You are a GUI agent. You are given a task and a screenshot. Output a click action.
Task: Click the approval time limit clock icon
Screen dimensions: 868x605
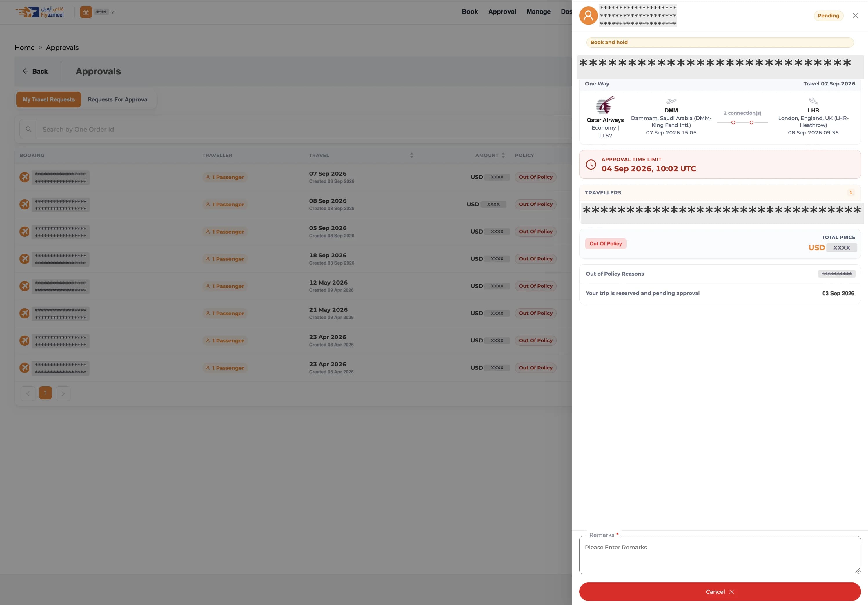[591, 164]
